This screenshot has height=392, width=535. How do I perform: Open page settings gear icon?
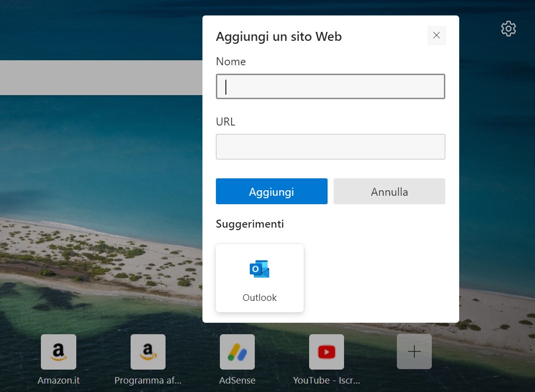(x=509, y=28)
